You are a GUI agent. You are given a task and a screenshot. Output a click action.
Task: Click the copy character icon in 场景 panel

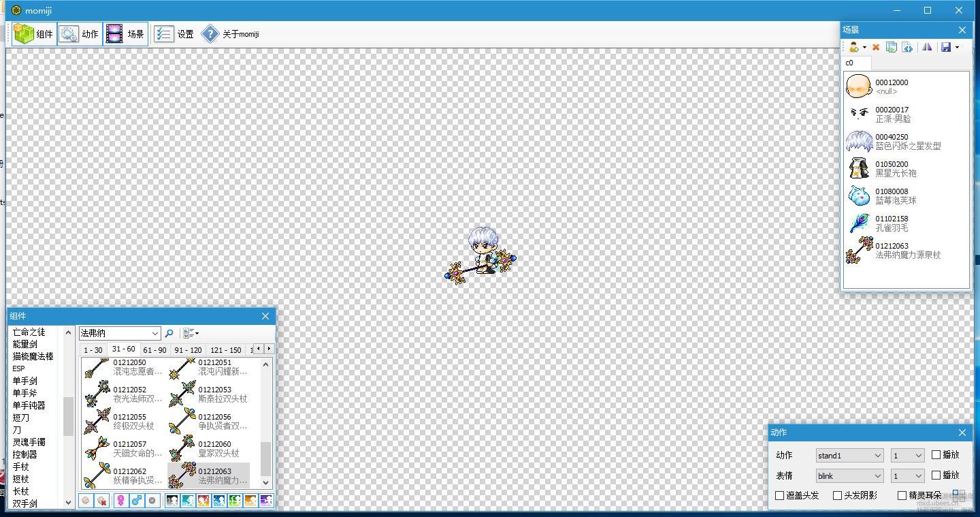(x=891, y=47)
